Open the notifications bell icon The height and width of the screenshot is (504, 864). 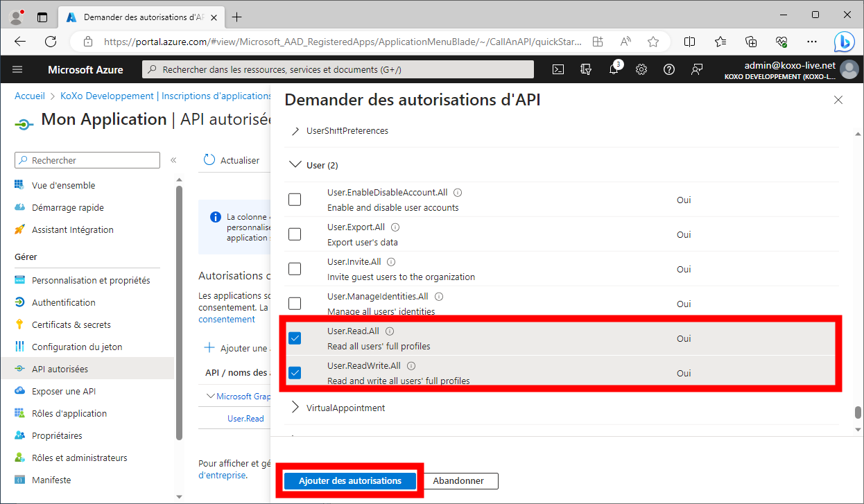coord(614,69)
